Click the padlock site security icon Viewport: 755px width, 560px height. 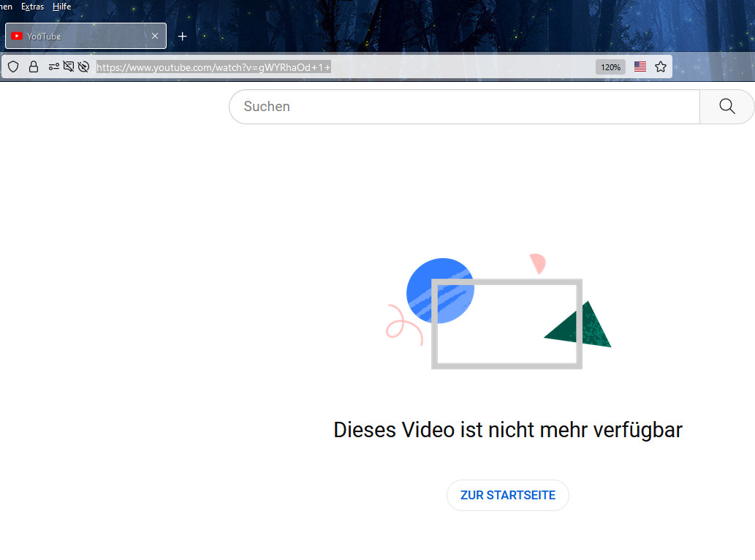(x=33, y=67)
